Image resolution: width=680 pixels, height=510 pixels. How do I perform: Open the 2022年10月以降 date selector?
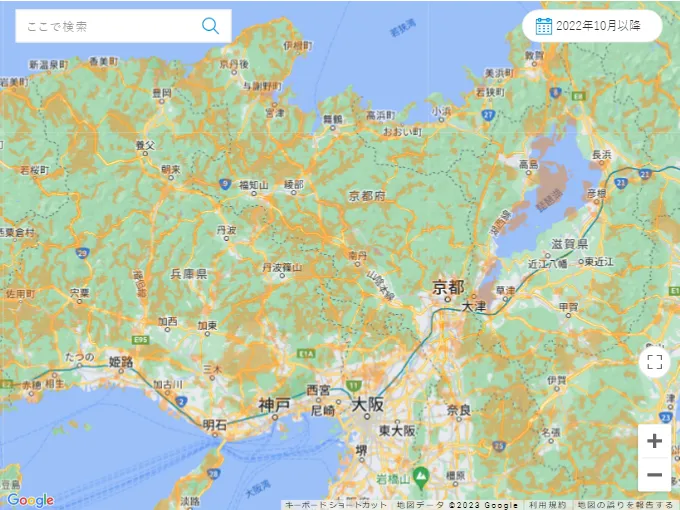592,26
